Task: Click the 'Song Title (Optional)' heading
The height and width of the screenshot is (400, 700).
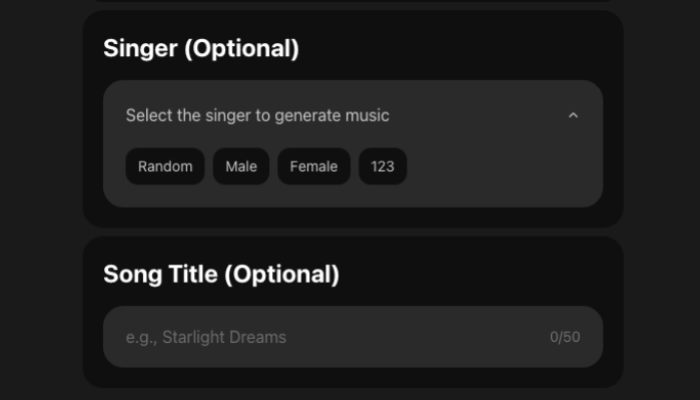Action: (221, 274)
